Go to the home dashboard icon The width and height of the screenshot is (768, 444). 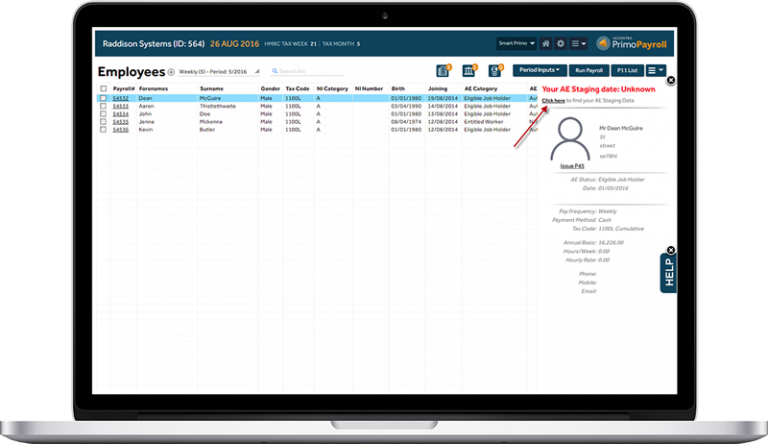tap(546, 44)
